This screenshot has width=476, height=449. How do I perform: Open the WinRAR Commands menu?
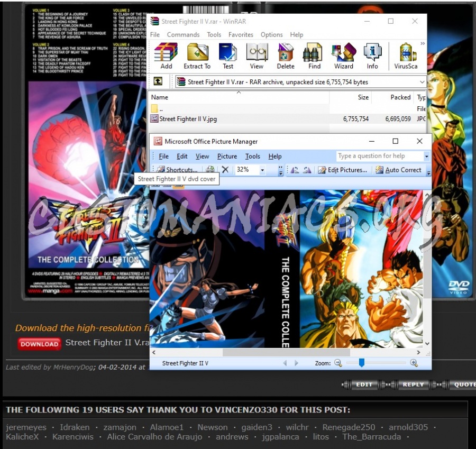point(183,34)
